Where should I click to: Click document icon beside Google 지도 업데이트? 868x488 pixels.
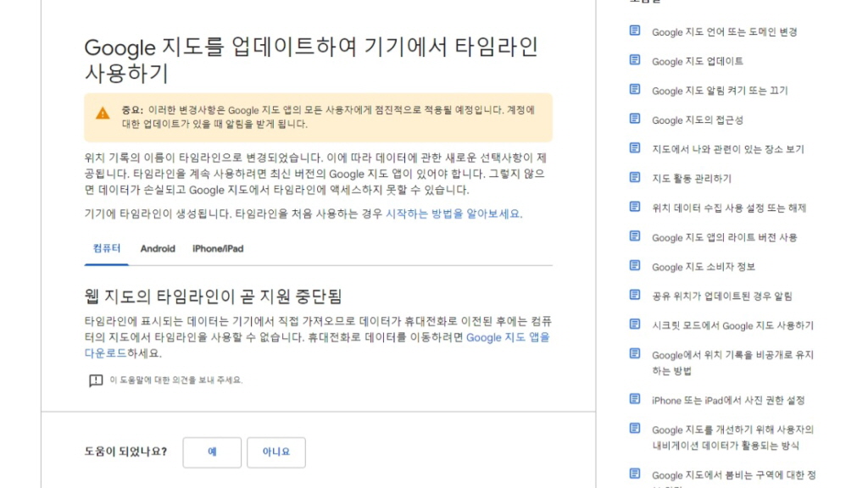click(x=635, y=60)
